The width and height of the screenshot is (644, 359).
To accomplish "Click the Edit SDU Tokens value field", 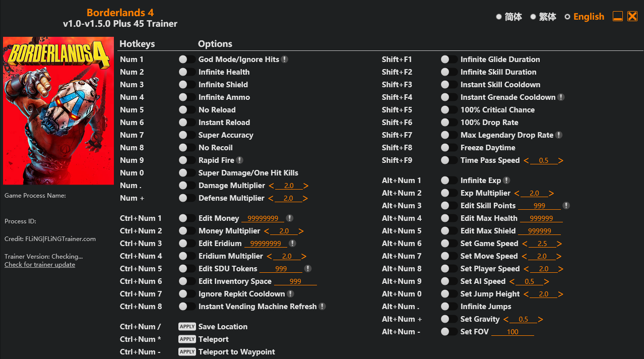I will [x=281, y=269].
